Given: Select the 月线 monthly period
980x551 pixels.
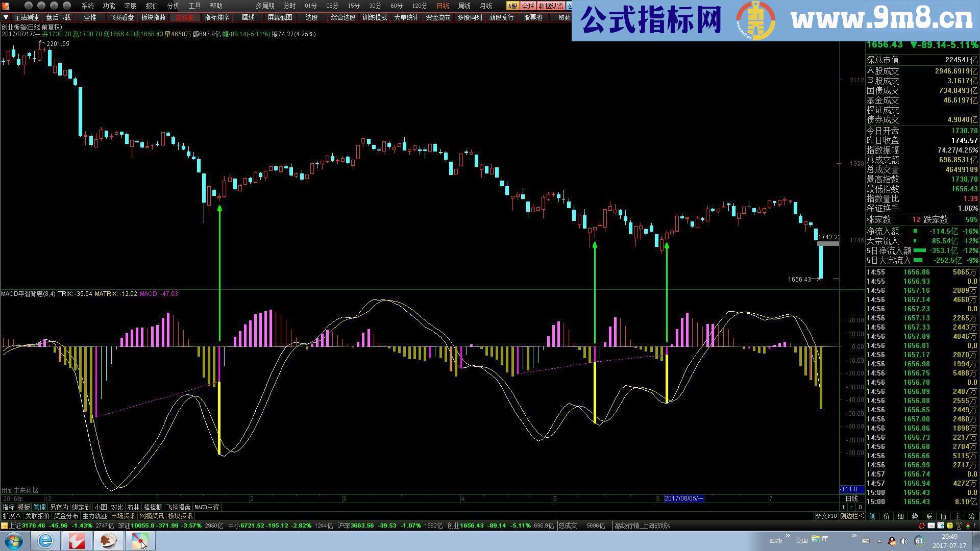Looking at the screenshot, I should (485, 6).
